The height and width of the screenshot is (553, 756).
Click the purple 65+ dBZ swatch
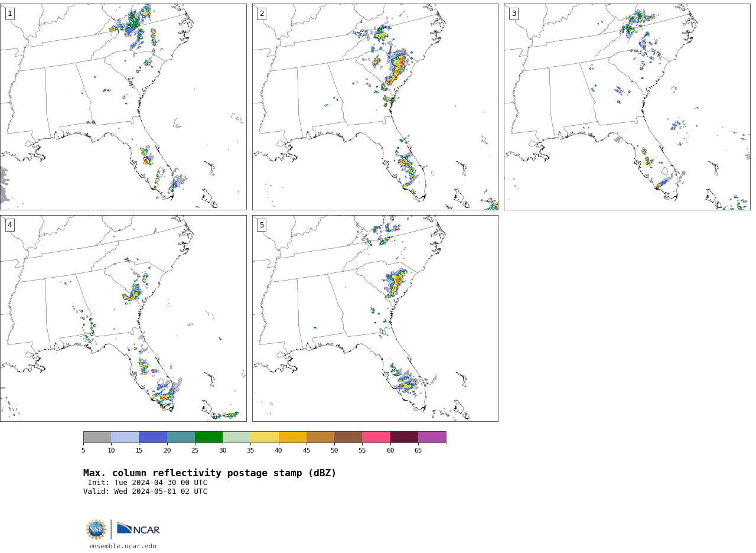(432, 437)
